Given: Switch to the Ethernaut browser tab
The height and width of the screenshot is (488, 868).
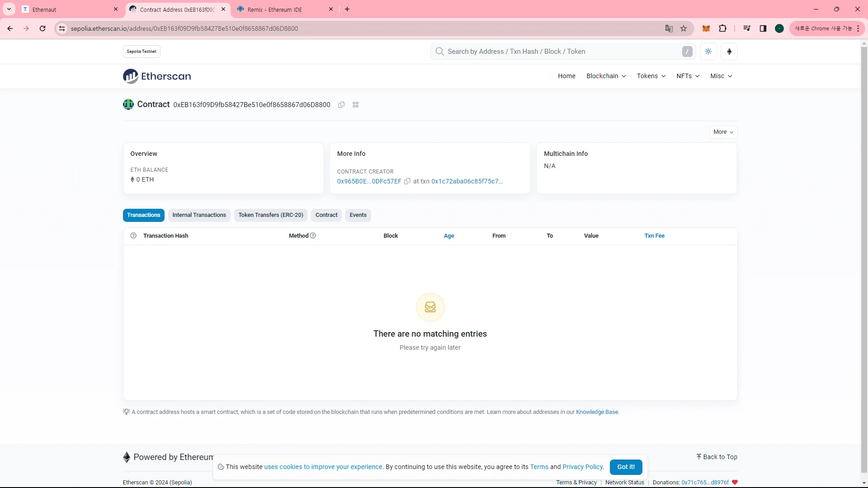Looking at the screenshot, I should coord(70,9).
